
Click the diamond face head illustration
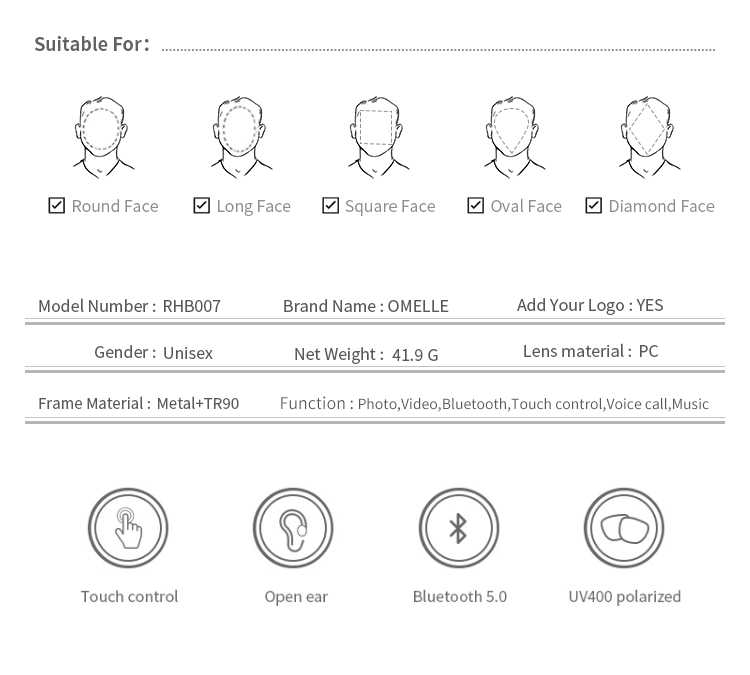[x=648, y=135]
